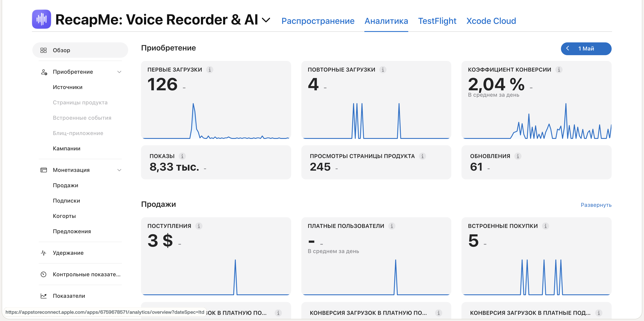The image size is (644, 321).
Task: Click the Развернуть link in Продажи
Action: 596,205
